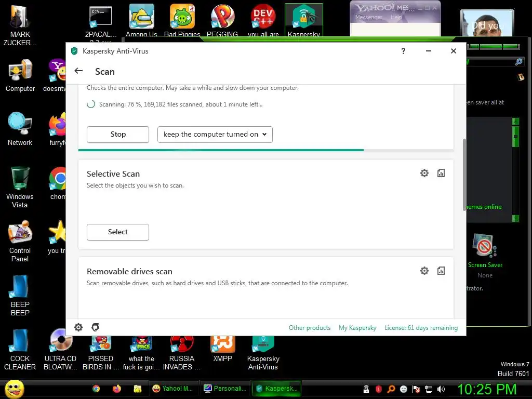Open the Computer desktop icon

tap(20, 75)
